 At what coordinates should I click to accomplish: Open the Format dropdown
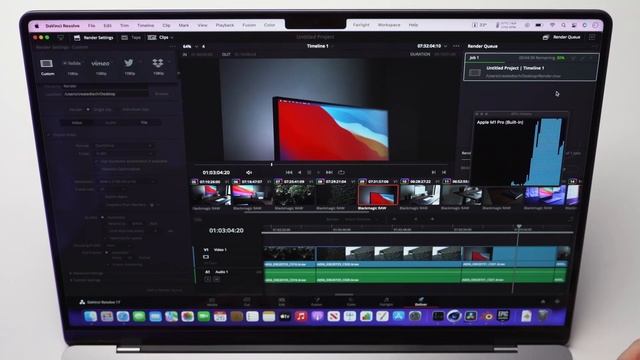(123, 146)
